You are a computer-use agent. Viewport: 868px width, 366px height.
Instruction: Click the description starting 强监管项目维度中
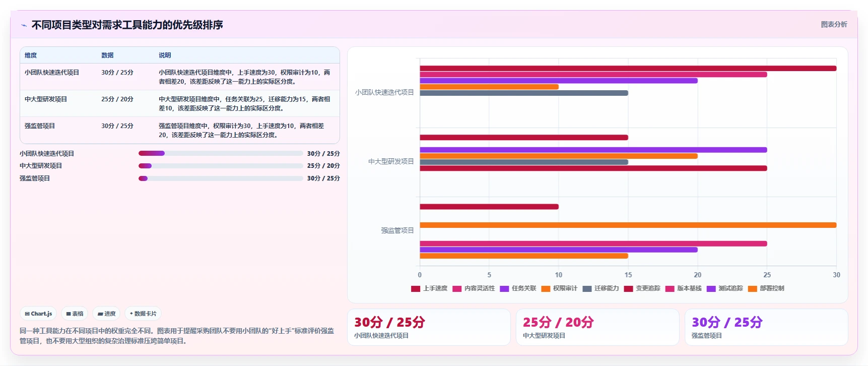click(242, 131)
